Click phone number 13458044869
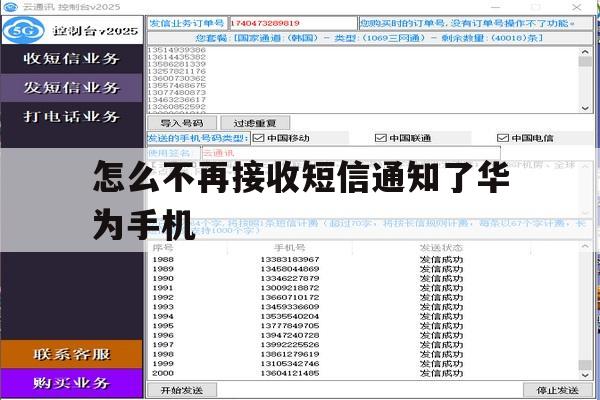This screenshot has width=600, height=400. (290, 269)
